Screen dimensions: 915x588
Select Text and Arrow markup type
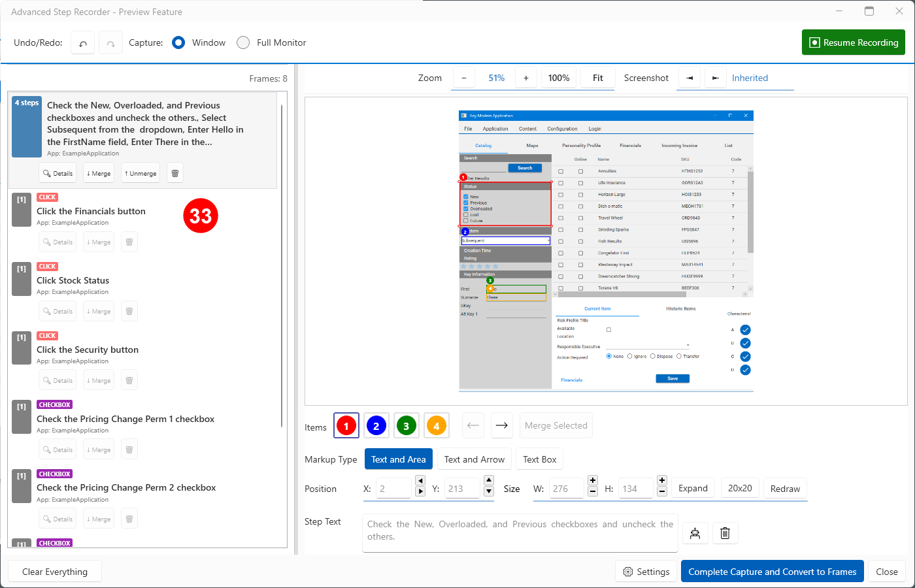[474, 459]
